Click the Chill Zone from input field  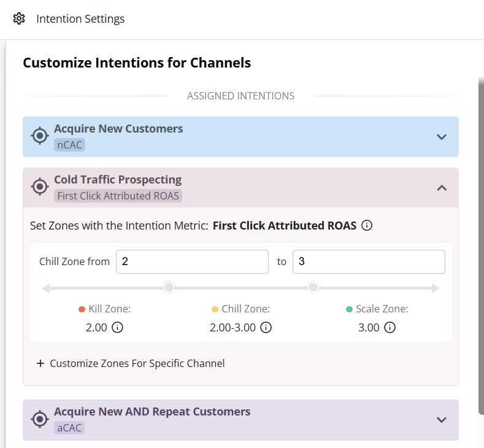point(192,261)
